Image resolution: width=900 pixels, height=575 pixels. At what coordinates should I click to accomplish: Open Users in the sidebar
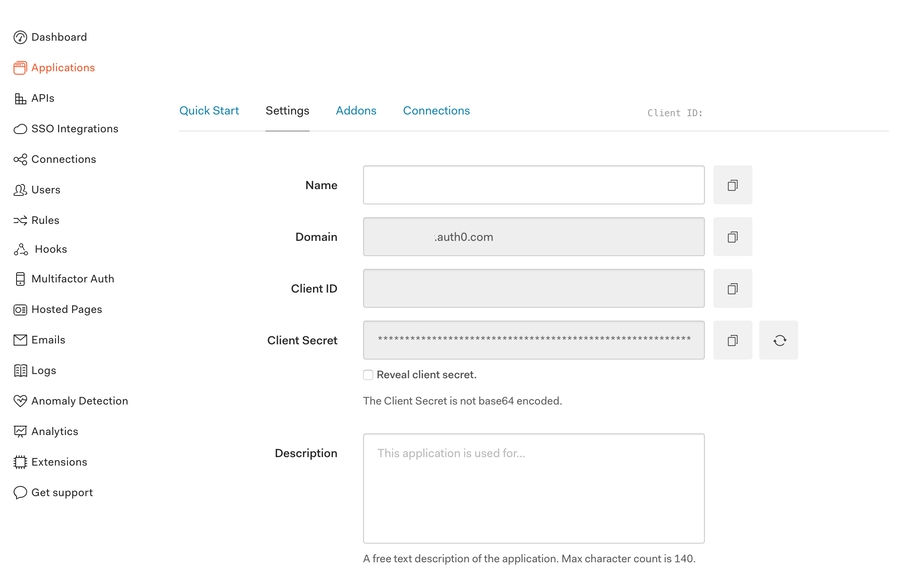point(45,190)
